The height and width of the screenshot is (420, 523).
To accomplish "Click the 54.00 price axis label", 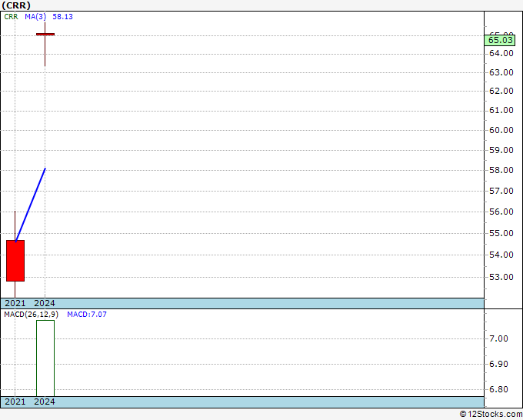I will (501, 255).
